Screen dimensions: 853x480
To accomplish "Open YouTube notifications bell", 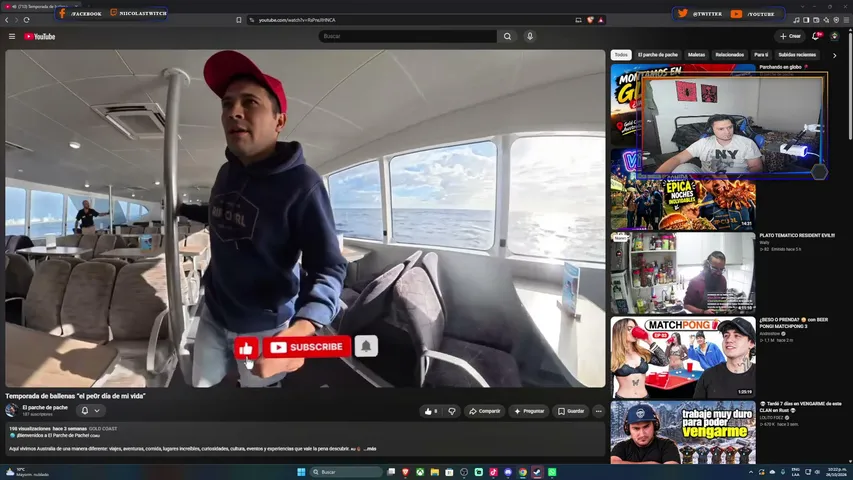I will point(816,36).
